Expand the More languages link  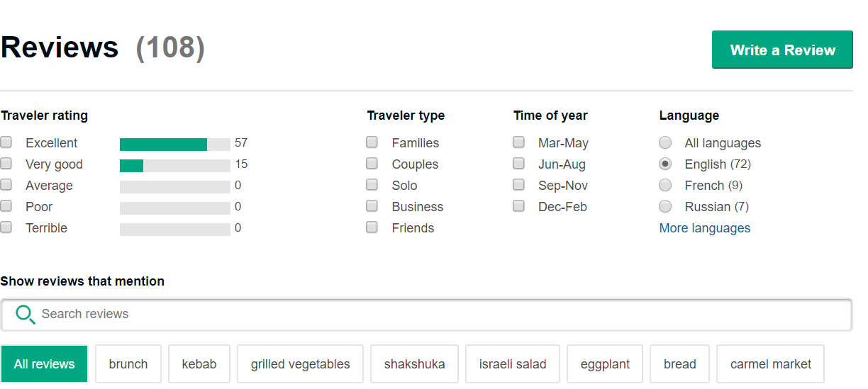point(704,228)
